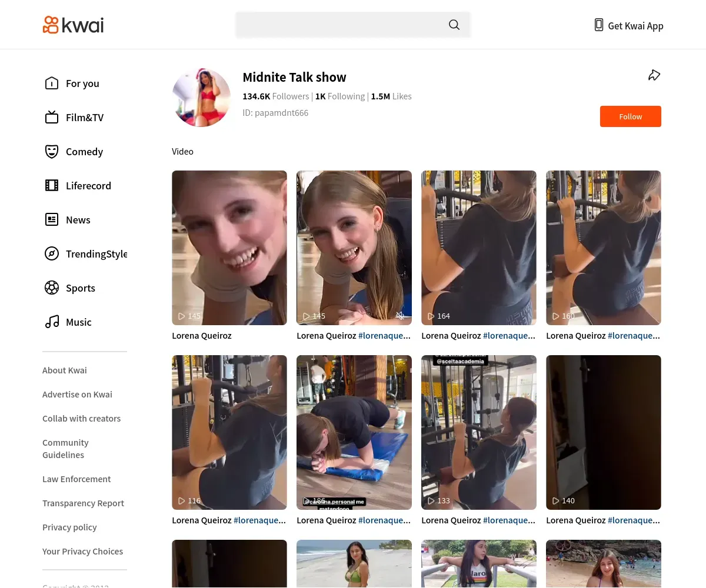The width and height of the screenshot is (706, 588).
Task: Click the 1K Following count
Action: (x=340, y=96)
